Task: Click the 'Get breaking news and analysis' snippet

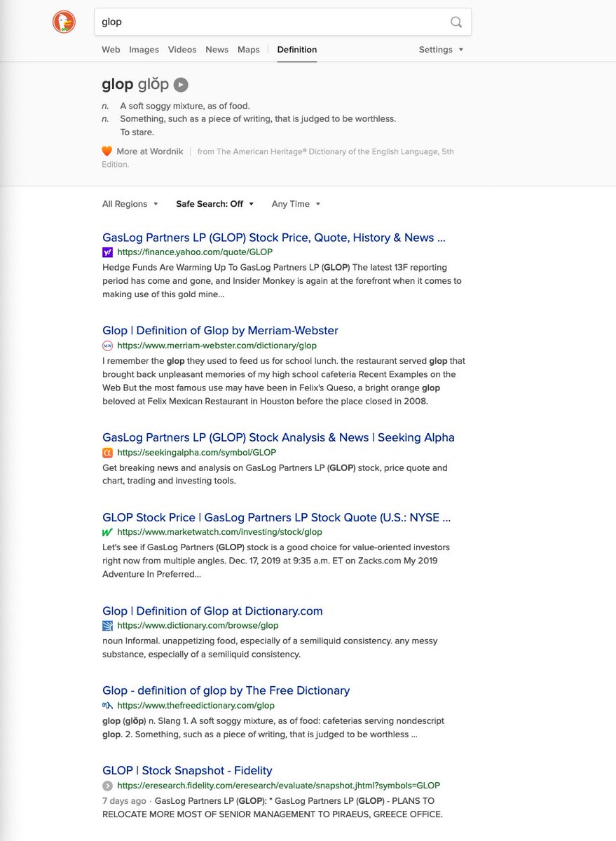Action: coord(275,474)
